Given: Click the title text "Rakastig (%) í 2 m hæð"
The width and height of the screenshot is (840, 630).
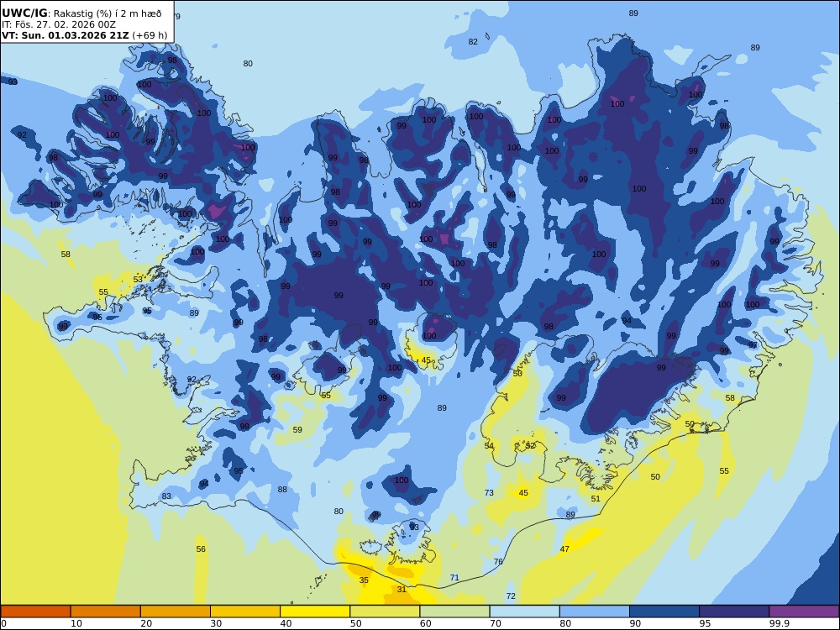Looking at the screenshot, I should pos(108,13).
